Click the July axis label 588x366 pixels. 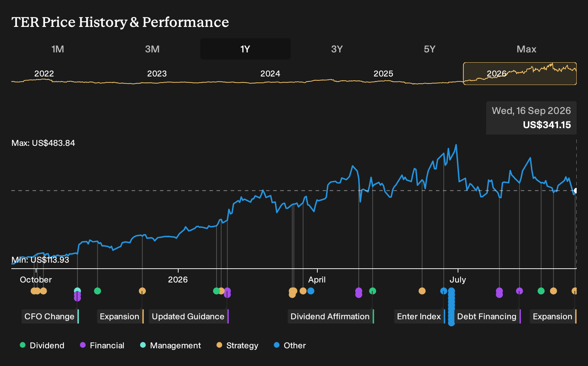pyautogui.click(x=457, y=280)
